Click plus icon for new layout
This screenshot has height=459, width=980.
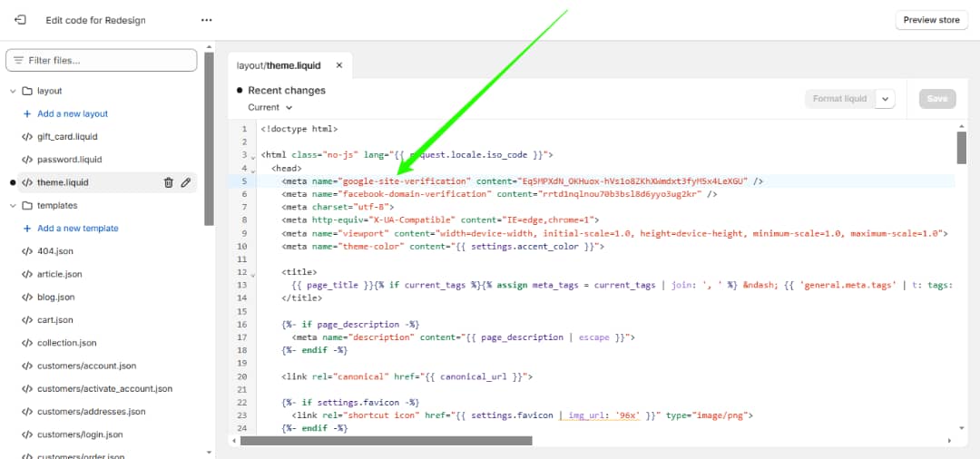[x=27, y=114]
